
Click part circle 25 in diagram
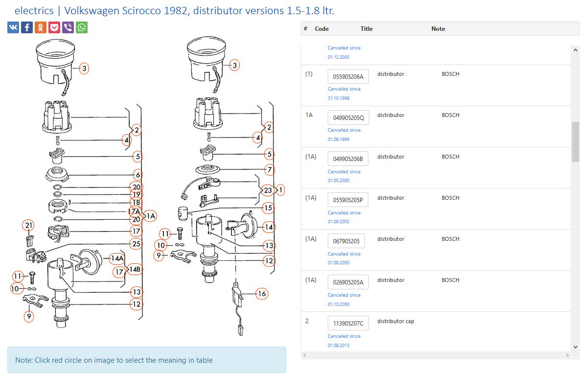(x=136, y=243)
